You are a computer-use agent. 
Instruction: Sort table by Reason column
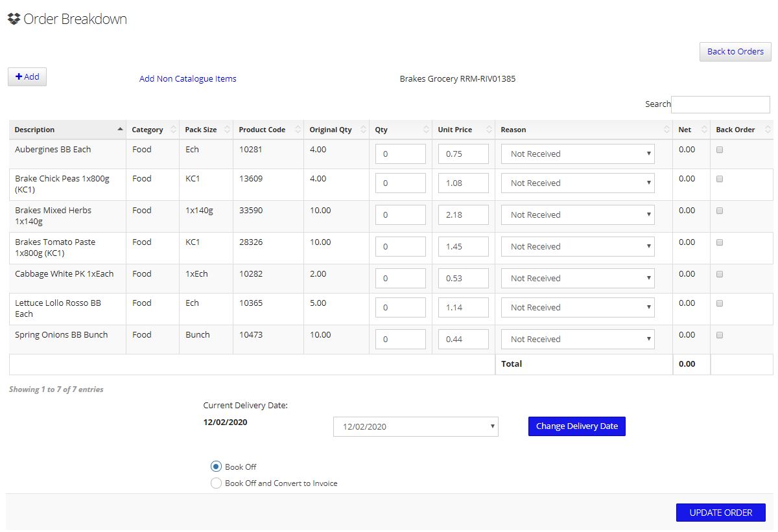[x=583, y=130]
